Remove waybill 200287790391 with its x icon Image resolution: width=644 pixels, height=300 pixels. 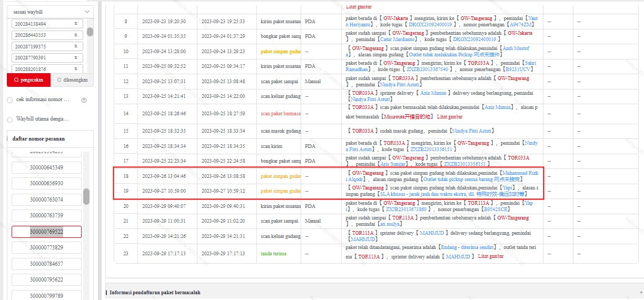[75, 58]
